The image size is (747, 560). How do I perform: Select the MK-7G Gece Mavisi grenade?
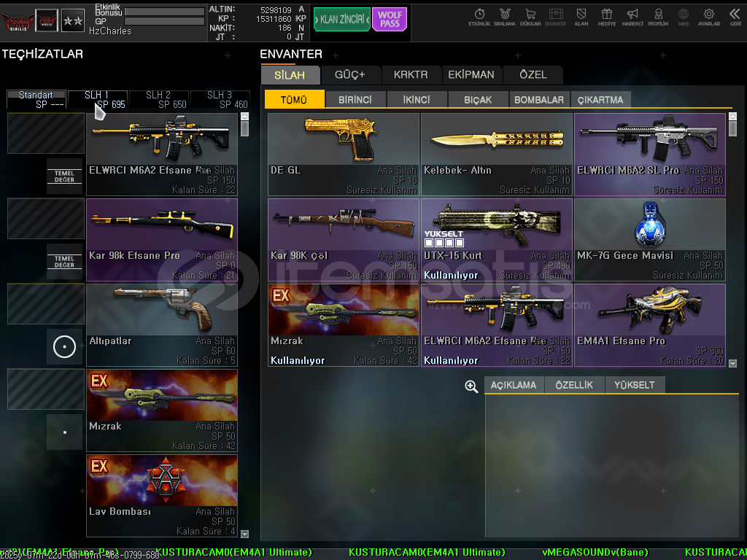point(650,240)
